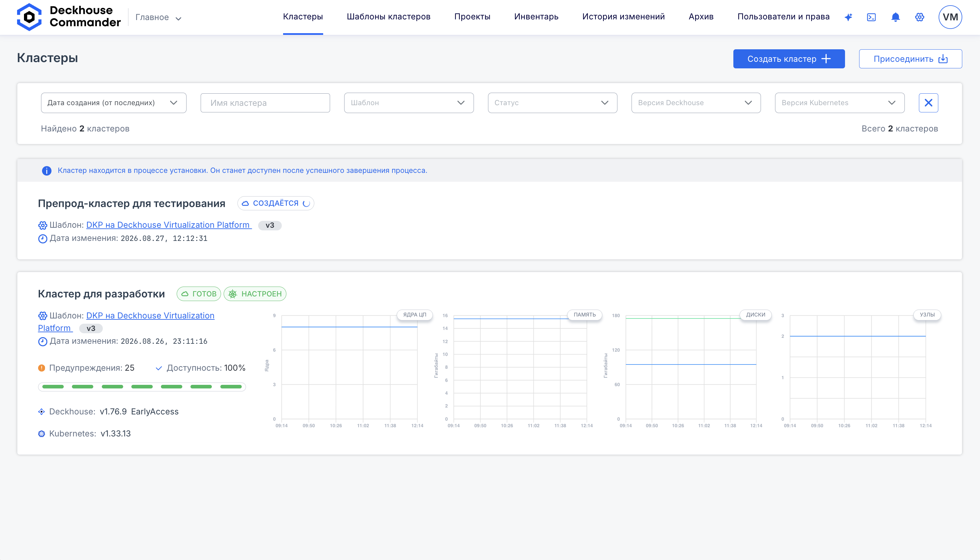Focus the Имя кластера search field
Screen dimensions: 980x560
265,103
